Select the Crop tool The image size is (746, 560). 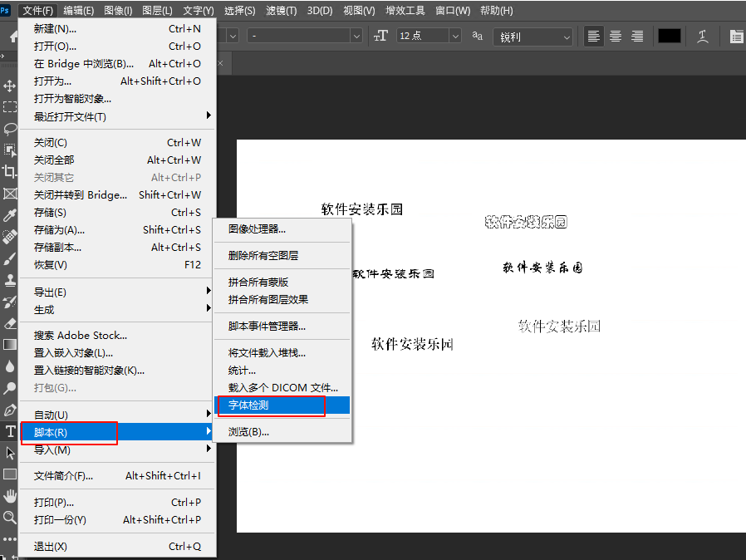click(10, 172)
